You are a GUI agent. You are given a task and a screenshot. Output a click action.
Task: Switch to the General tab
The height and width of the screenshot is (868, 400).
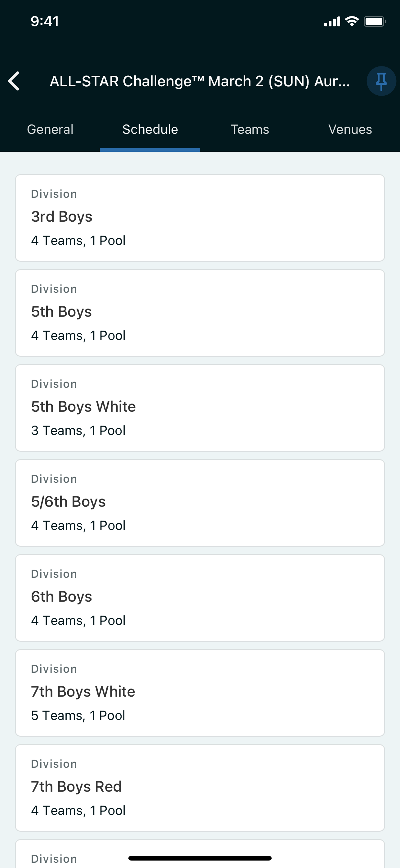point(50,129)
